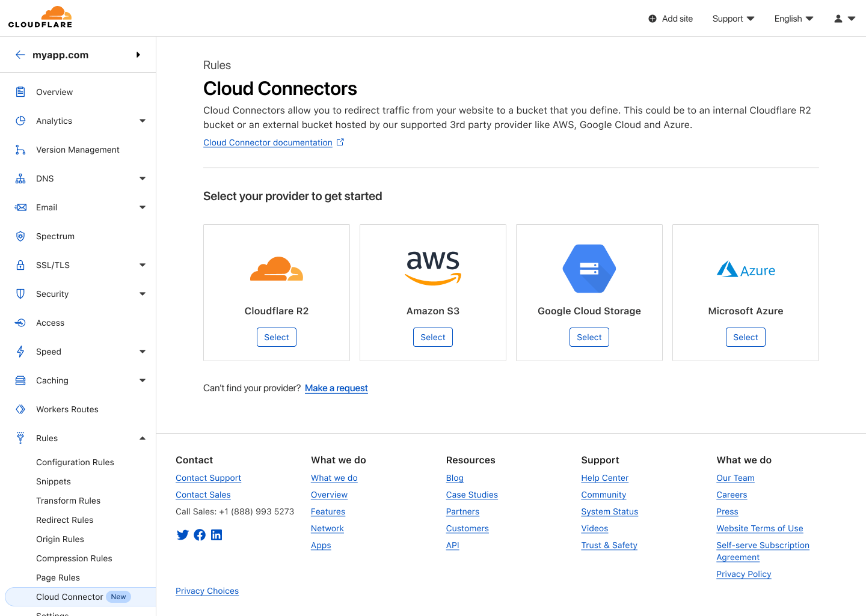Open the English language dropdown

tap(793, 19)
